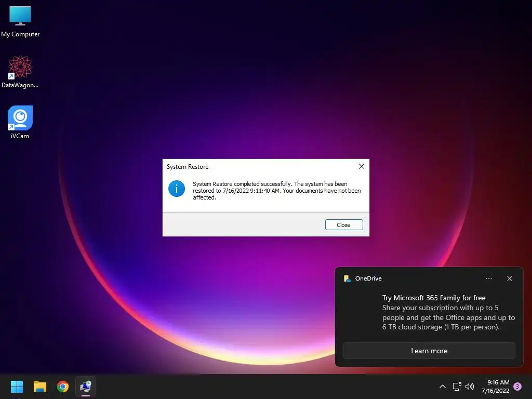Launch Google Chrome from taskbar

[63, 387]
